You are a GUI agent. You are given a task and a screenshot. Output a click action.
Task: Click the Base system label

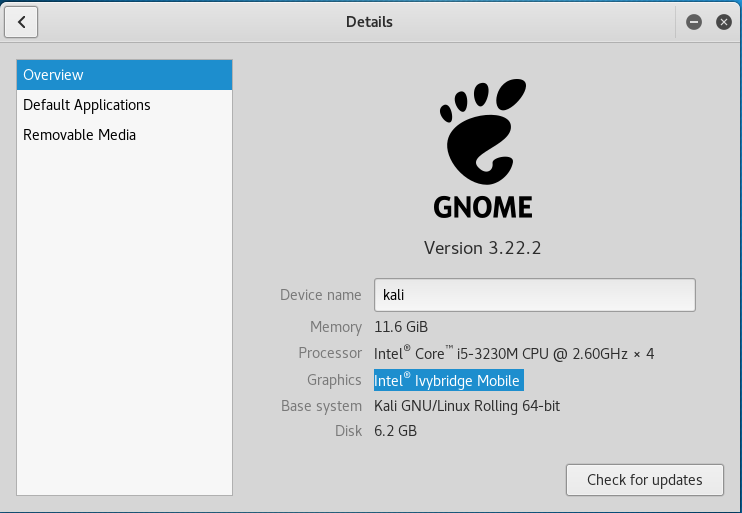[x=321, y=406]
